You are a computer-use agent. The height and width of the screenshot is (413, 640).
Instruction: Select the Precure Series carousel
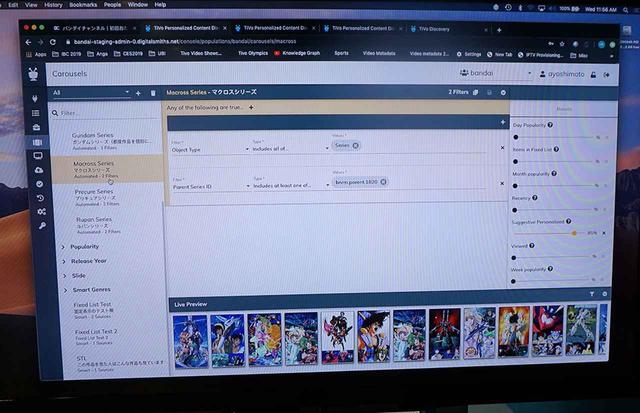109,197
